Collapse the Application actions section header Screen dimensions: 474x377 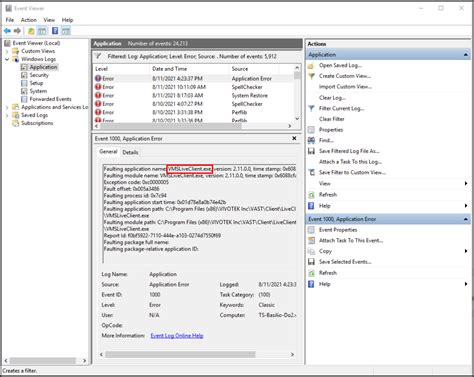[x=466, y=55]
